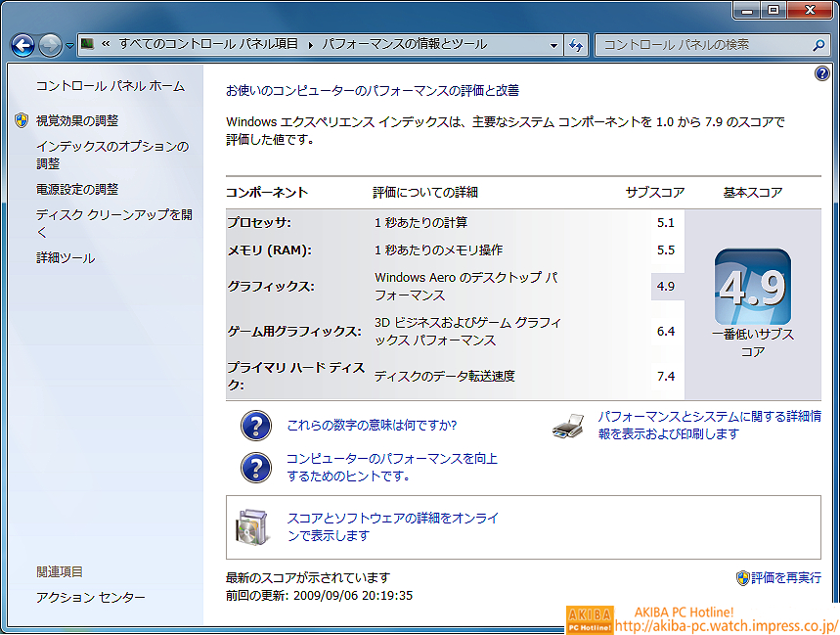840x635 pixels.
Task: Open the help question mark icon
Action: point(821,74)
